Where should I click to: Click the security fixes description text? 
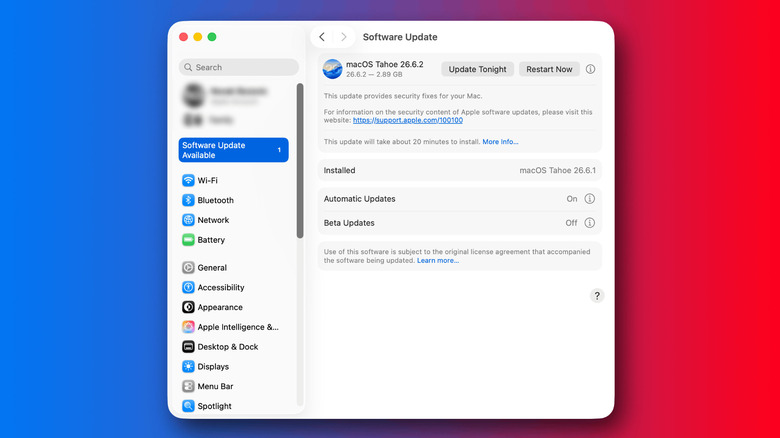(403, 96)
